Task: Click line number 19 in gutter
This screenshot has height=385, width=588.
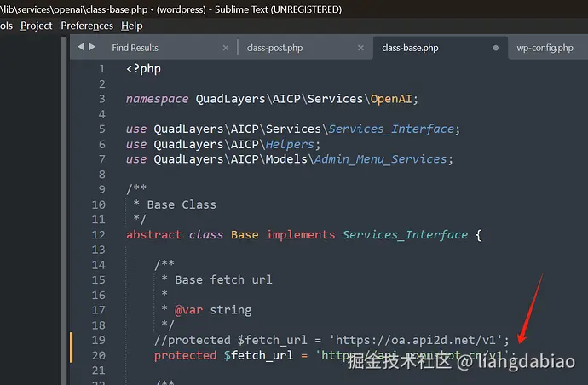Action: pos(99,341)
